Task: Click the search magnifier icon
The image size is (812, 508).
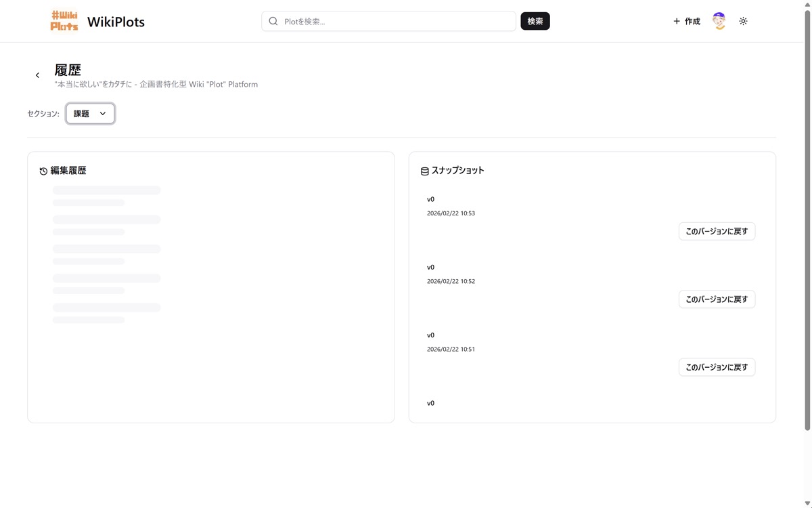Action: (273, 21)
